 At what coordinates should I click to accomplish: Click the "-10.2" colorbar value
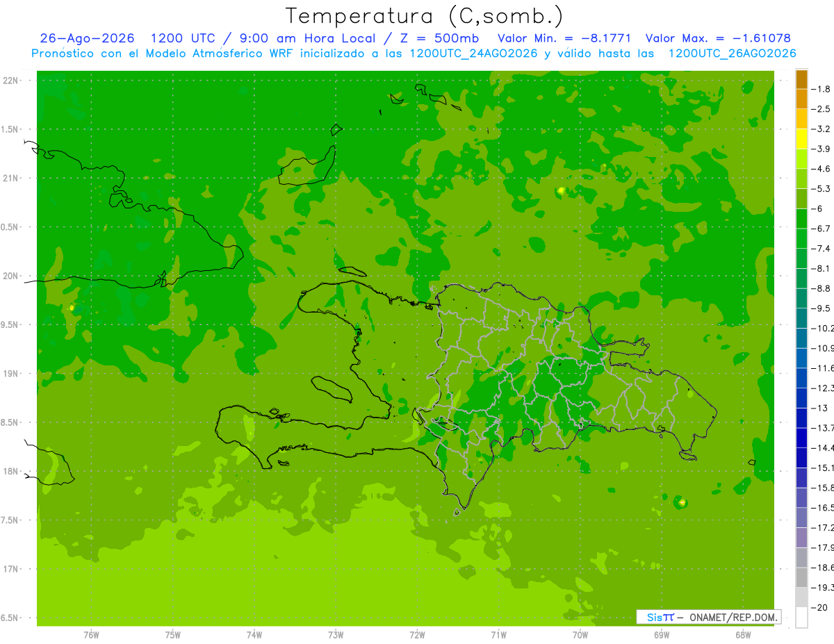(x=824, y=328)
